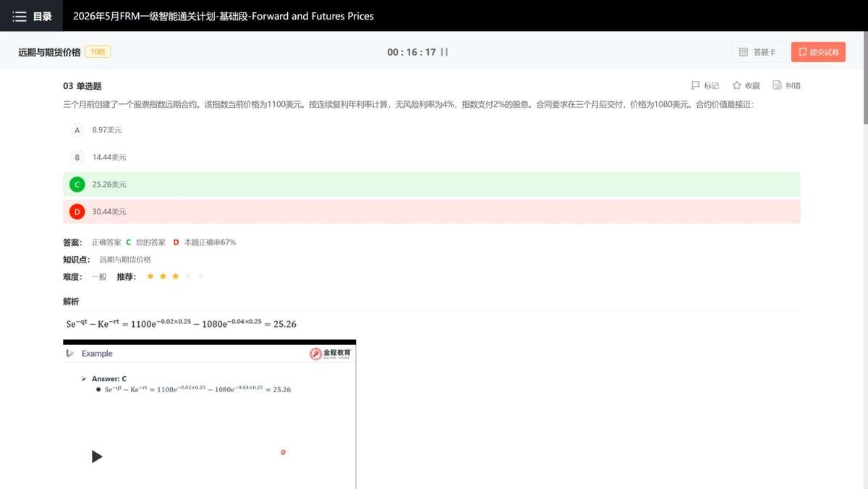The height and width of the screenshot is (489, 868).
Task: Click the 00:16:17 timer display
Action: pos(412,52)
